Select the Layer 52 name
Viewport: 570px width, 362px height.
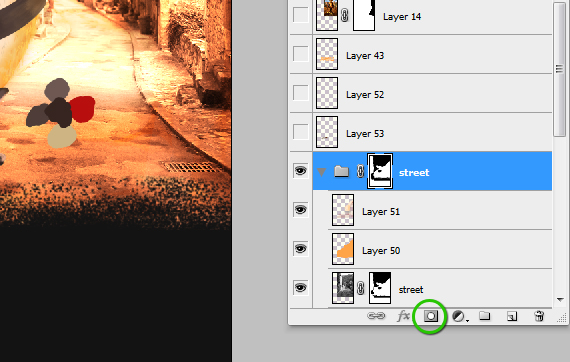pyautogui.click(x=365, y=94)
